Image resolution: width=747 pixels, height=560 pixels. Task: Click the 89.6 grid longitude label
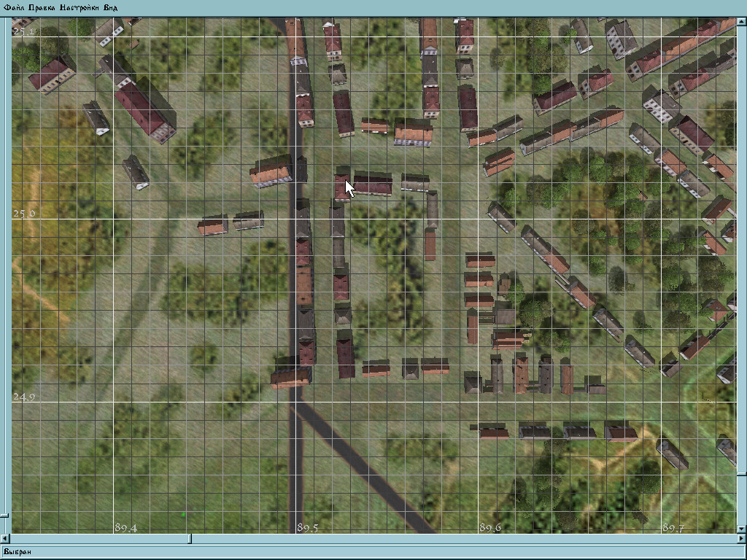point(490,528)
